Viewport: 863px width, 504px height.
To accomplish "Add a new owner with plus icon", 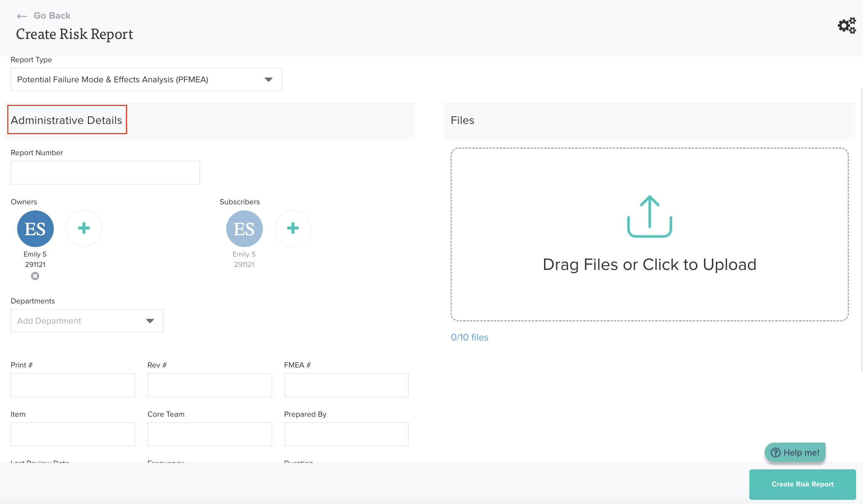I will [84, 228].
